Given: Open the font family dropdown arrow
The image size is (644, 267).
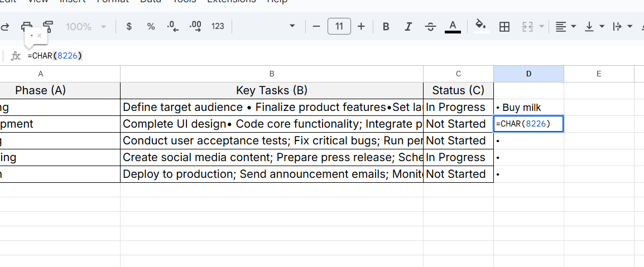Looking at the screenshot, I should pos(292,26).
